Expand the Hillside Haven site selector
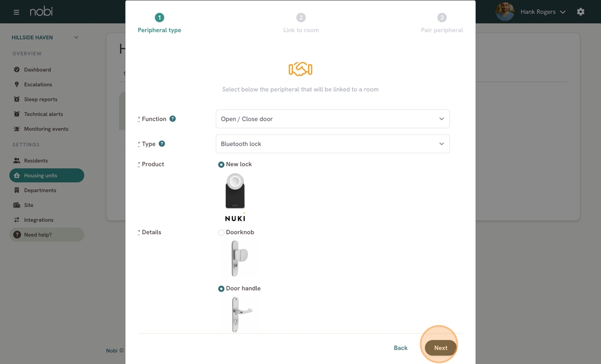 [45, 38]
